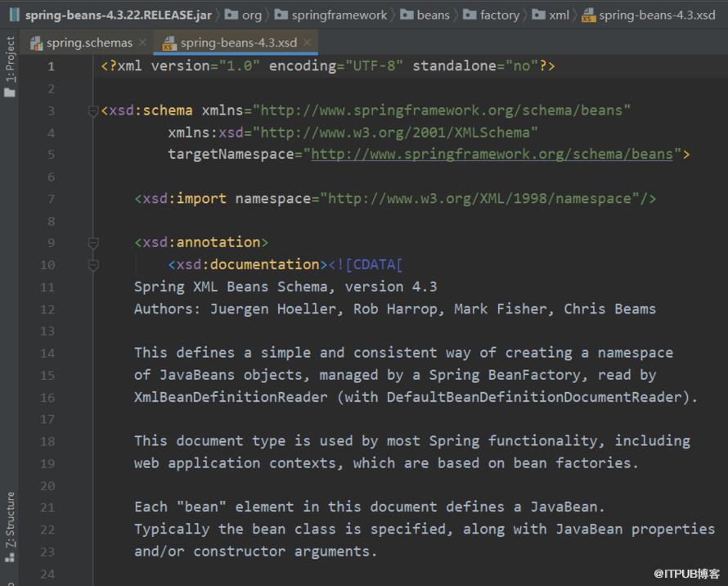Click the '<![CDATA[' marker on line 10

tap(366, 264)
